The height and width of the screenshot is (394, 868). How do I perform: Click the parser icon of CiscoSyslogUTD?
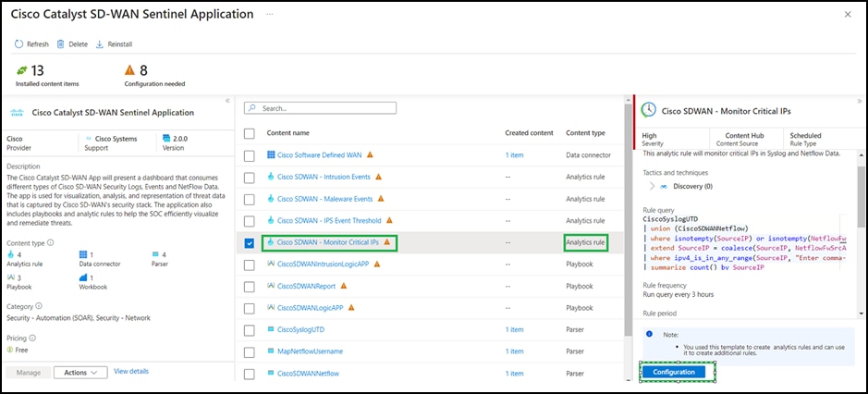click(271, 329)
